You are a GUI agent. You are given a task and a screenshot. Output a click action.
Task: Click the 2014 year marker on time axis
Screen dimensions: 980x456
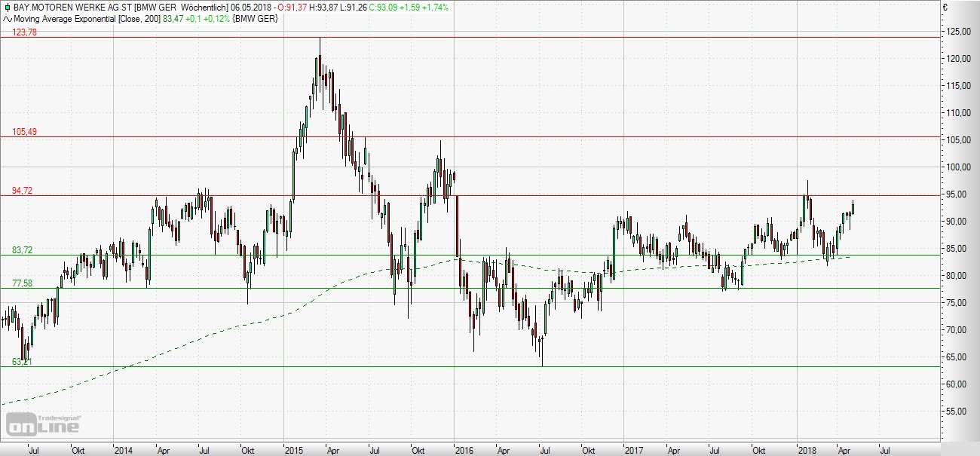(123, 451)
